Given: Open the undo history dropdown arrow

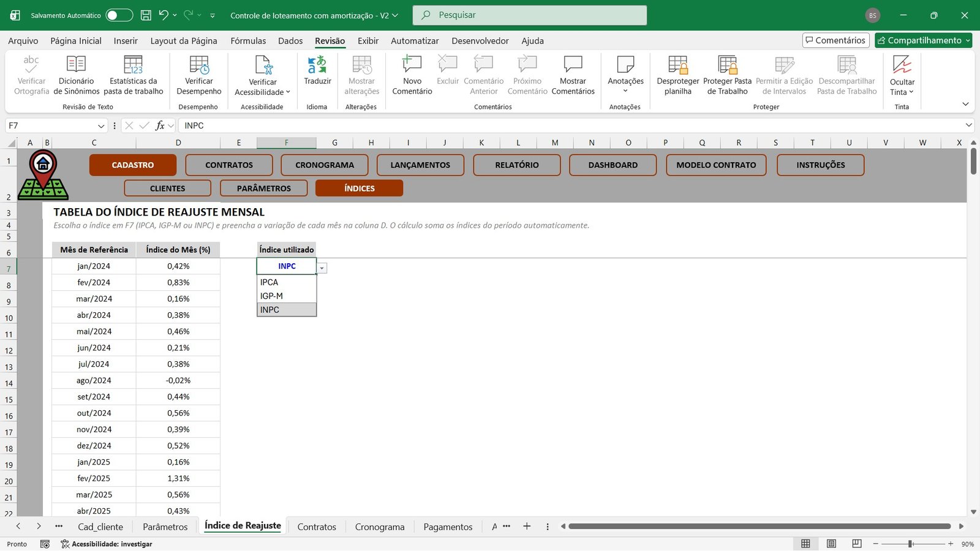Looking at the screenshot, I should (175, 15).
